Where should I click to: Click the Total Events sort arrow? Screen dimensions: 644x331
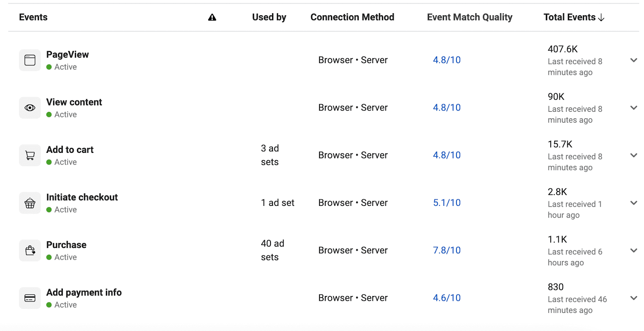(601, 17)
